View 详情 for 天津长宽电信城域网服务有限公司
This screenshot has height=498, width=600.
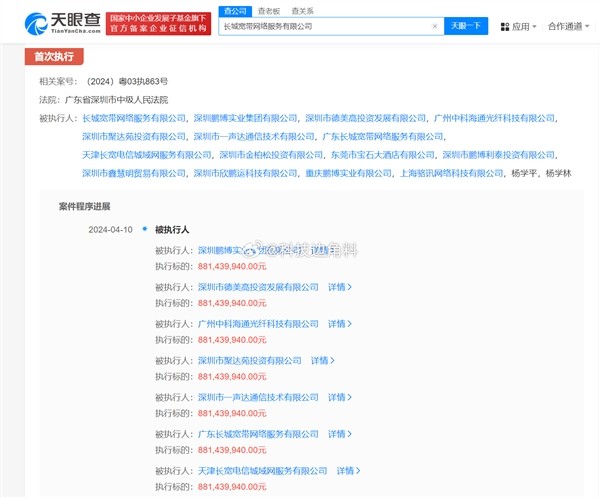tap(347, 470)
